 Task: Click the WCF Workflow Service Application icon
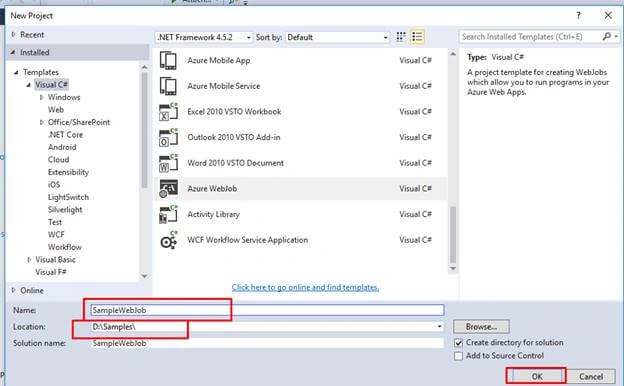[168, 240]
